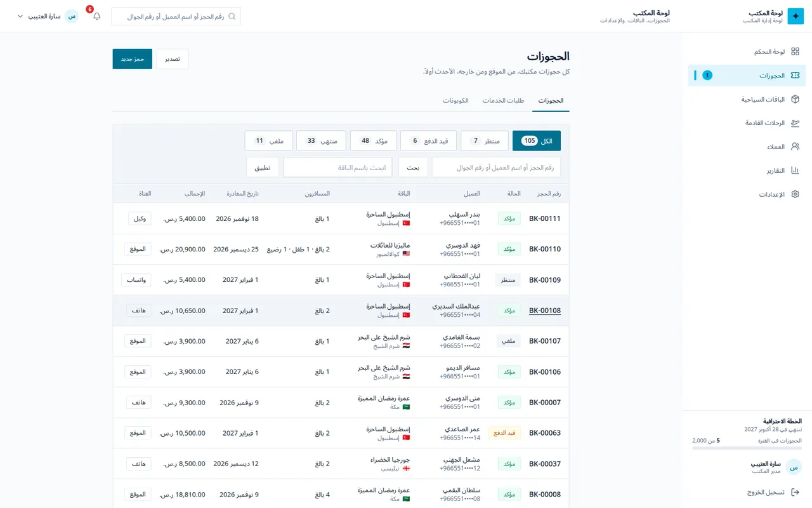Click the سارة العتيبي avatar in sidebar footer

pos(794,467)
